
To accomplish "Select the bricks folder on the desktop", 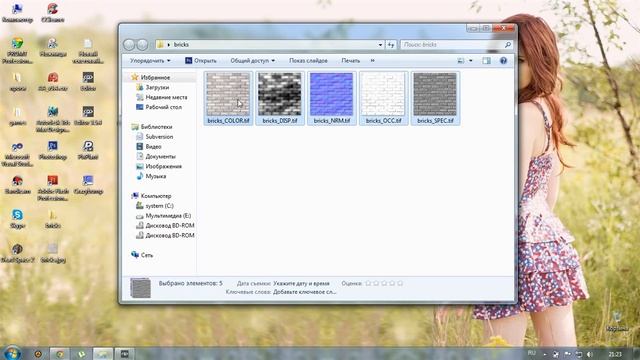I will (x=53, y=218).
